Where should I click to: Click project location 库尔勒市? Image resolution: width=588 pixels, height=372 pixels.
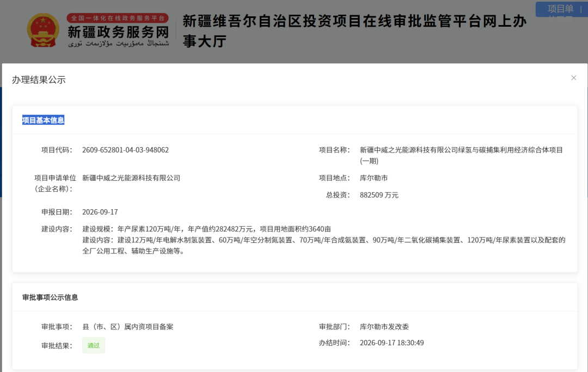click(x=373, y=178)
